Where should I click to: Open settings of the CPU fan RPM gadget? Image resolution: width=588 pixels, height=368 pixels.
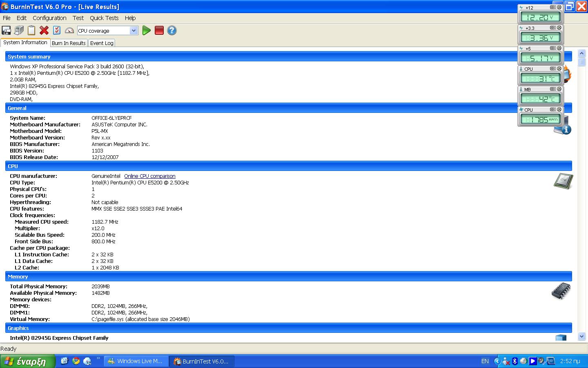553,110
